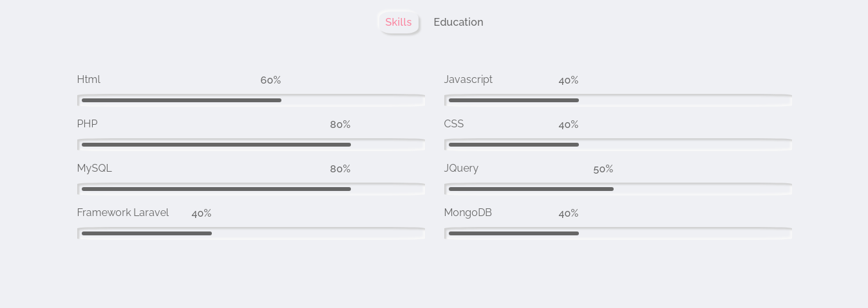The image size is (868, 308).
Task: Click the PHP progress bar
Action: coord(251,145)
